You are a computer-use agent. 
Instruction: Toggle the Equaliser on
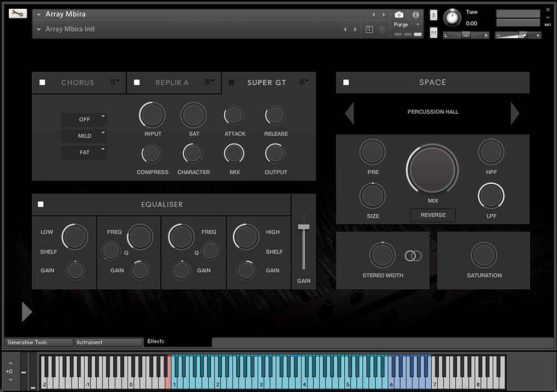[40, 204]
